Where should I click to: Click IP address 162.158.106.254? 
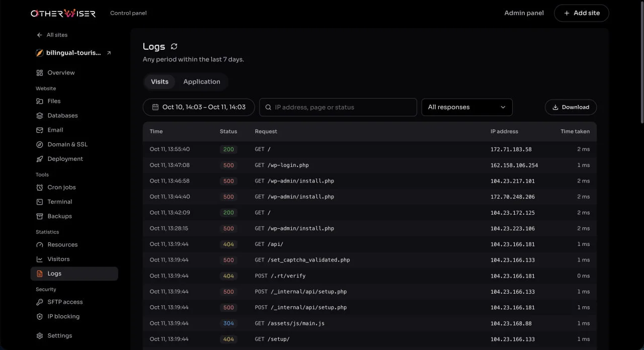(x=514, y=165)
